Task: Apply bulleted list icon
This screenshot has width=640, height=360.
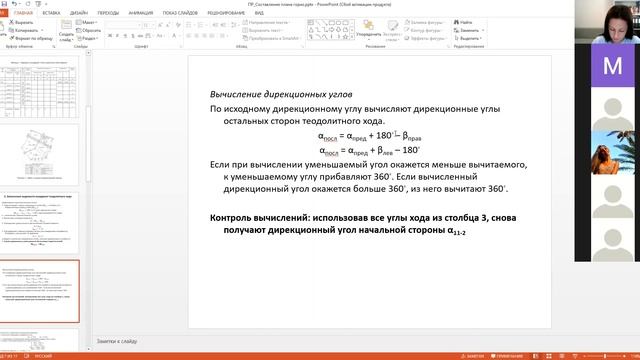Action: (x=189, y=25)
